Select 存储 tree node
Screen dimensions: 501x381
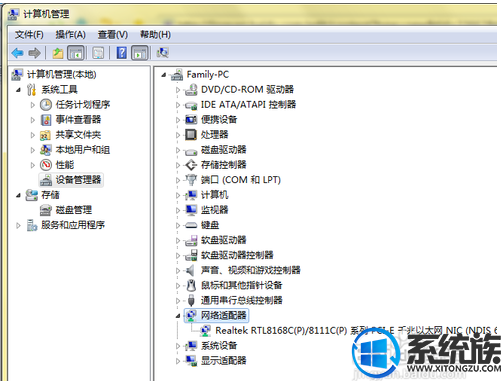tap(50, 195)
